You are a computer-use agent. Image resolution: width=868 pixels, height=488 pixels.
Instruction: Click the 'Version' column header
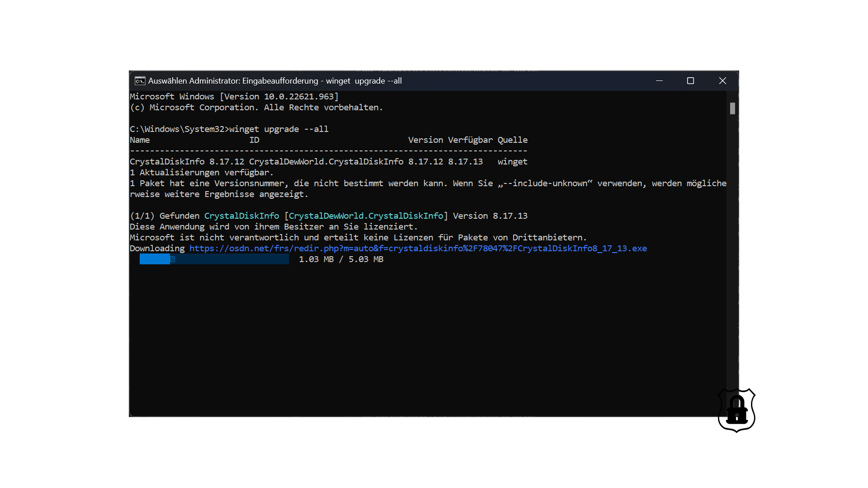(x=425, y=140)
